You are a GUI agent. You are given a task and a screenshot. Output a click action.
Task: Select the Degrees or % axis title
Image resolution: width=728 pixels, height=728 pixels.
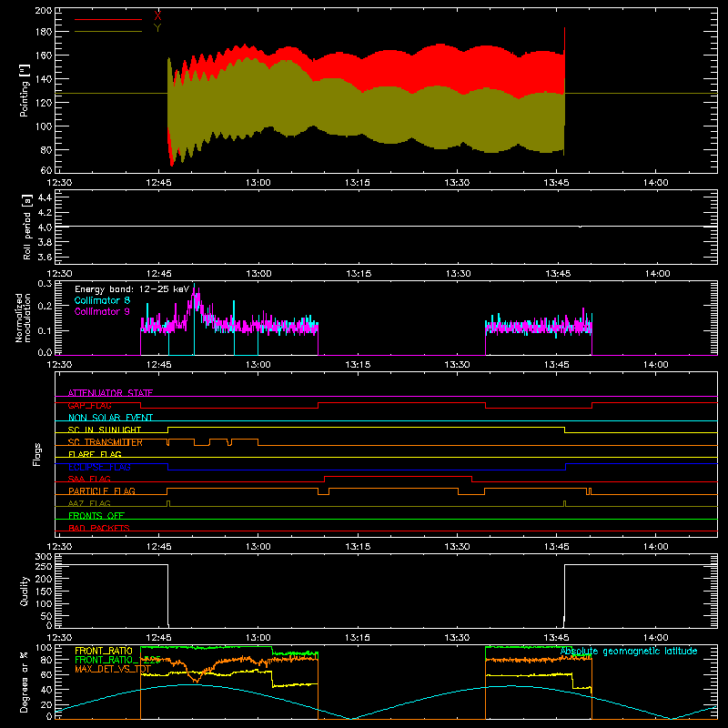[x=25, y=682]
